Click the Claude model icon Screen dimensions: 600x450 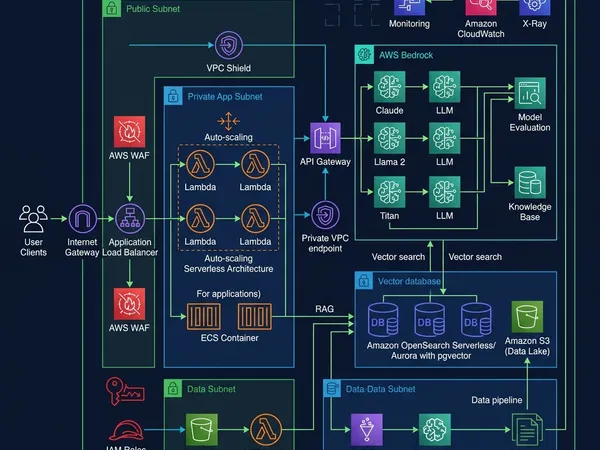click(x=389, y=87)
